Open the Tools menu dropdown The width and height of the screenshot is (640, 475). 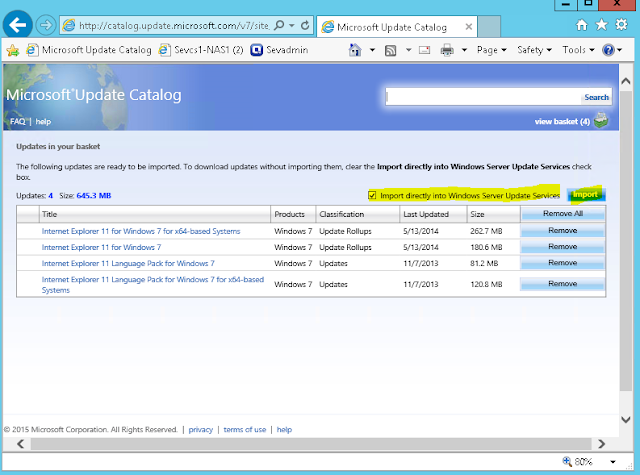pyautogui.click(x=578, y=50)
